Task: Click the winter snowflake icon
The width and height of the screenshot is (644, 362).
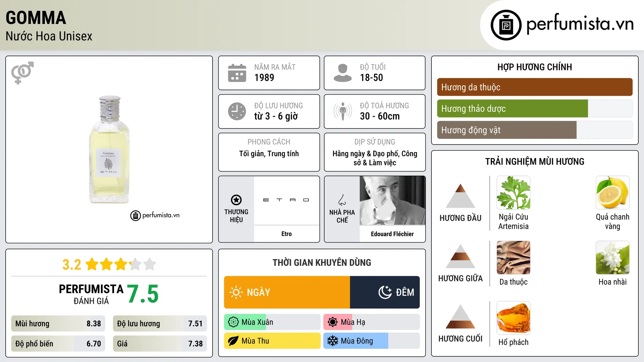Action: tap(332, 341)
